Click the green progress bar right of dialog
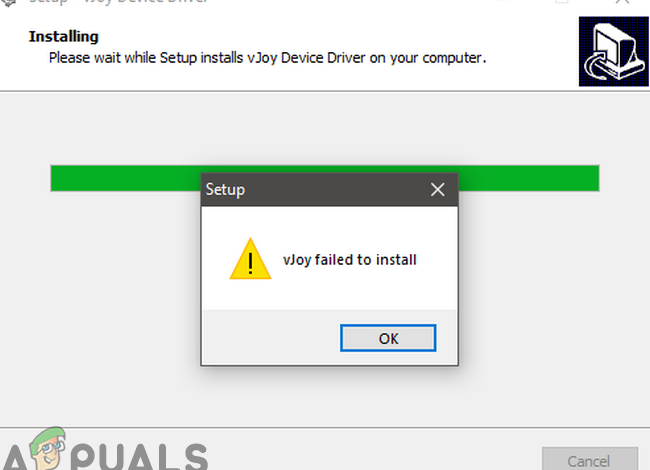The height and width of the screenshot is (470, 650). pos(529,178)
